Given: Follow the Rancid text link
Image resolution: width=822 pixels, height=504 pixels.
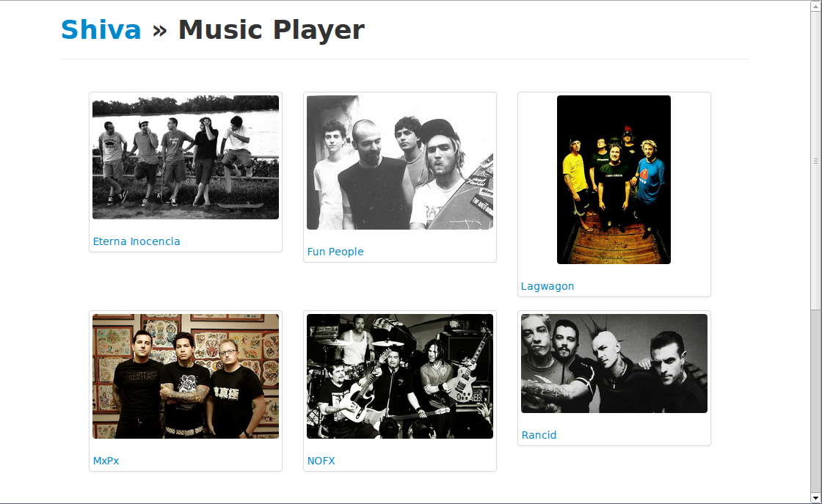Looking at the screenshot, I should [x=539, y=435].
